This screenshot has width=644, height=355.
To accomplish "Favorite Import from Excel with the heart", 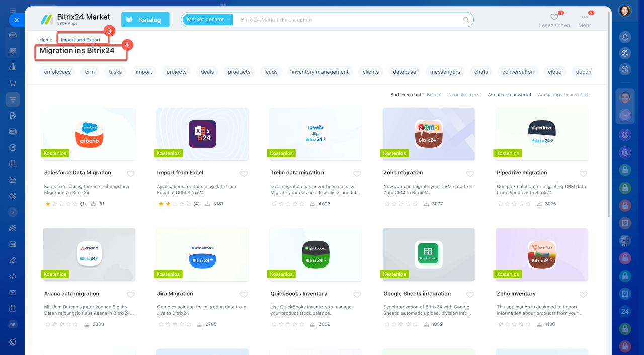I will pyautogui.click(x=244, y=174).
